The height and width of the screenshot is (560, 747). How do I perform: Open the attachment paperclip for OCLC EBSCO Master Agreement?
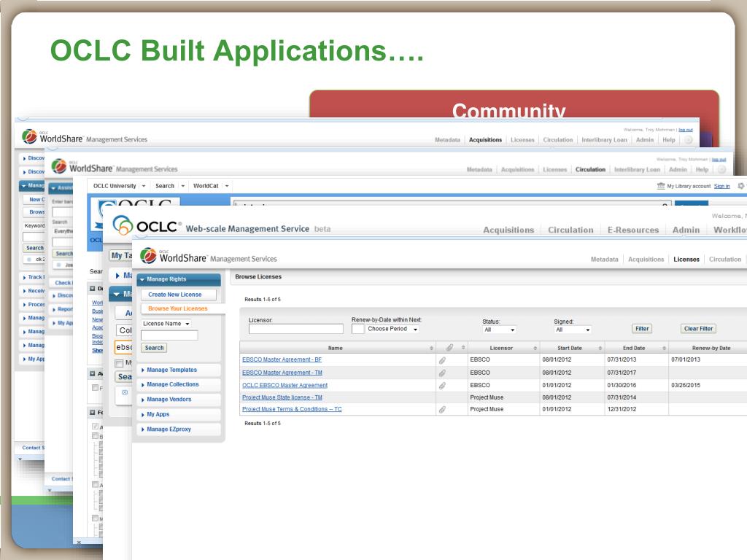[x=442, y=385]
